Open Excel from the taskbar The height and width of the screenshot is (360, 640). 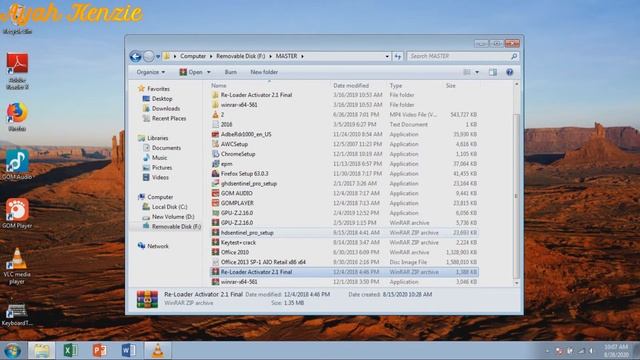(x=71, y=351)
